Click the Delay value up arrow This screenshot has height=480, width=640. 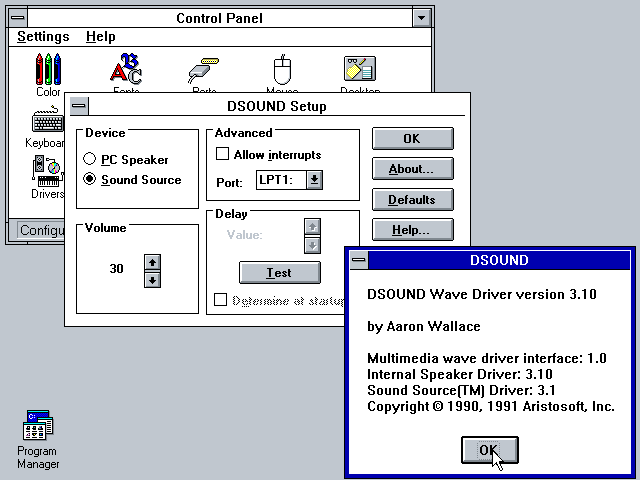[x=312, y=227]
